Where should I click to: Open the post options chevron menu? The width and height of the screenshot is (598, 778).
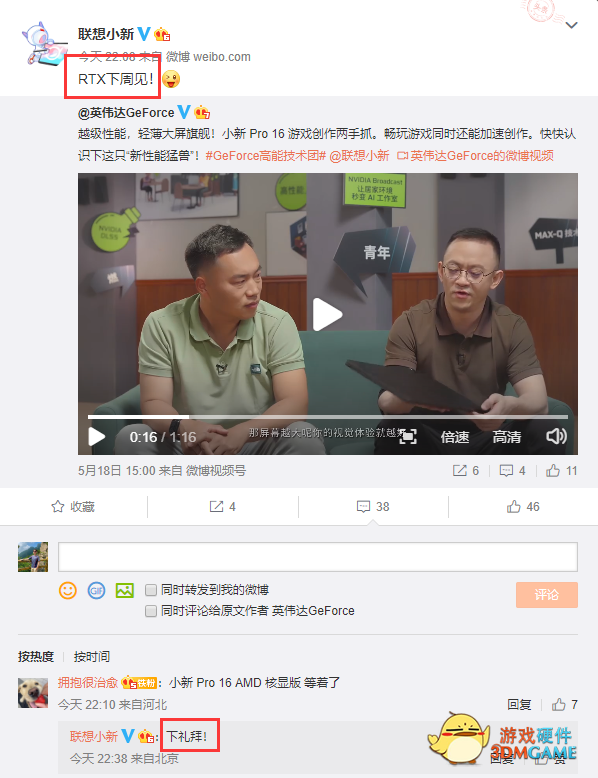point(571,25)
